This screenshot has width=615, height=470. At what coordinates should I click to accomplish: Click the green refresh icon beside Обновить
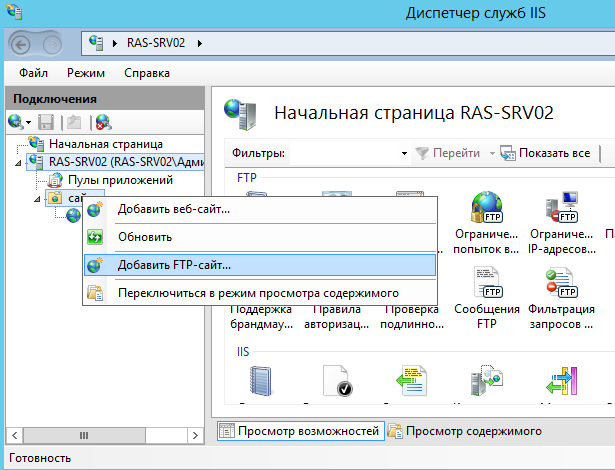[x=95, y=237]
